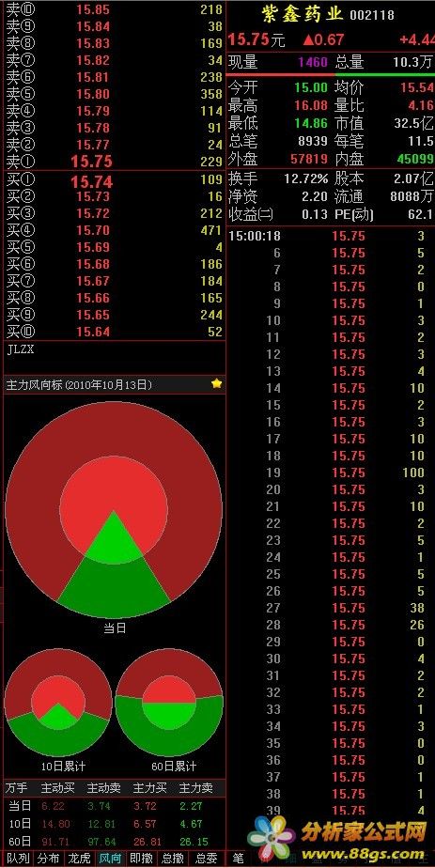Click buy-4 volume 471
The image size is (435, 868).
pos(211,230)
